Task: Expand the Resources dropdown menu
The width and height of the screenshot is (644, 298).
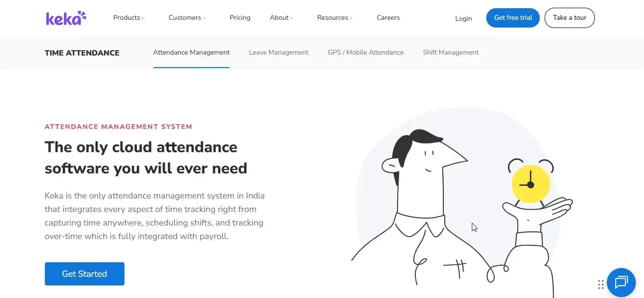Action: (x=335, y=18)
